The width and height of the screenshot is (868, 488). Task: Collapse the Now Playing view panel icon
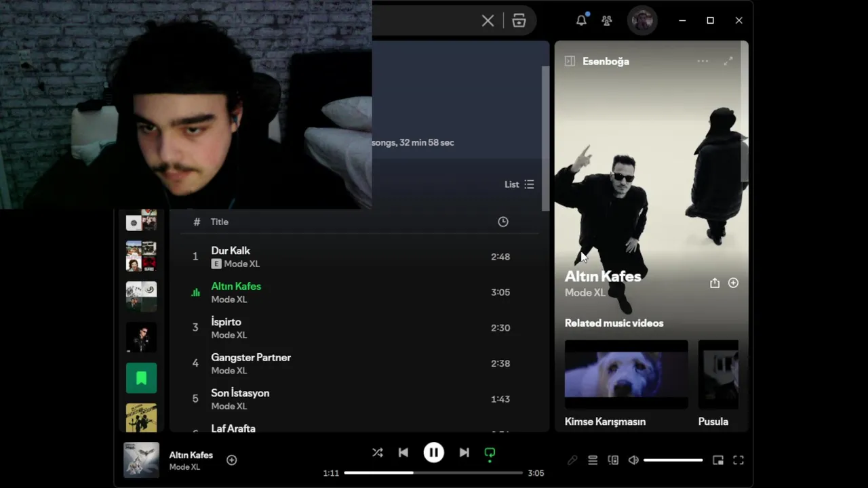[x=570, y=61]
